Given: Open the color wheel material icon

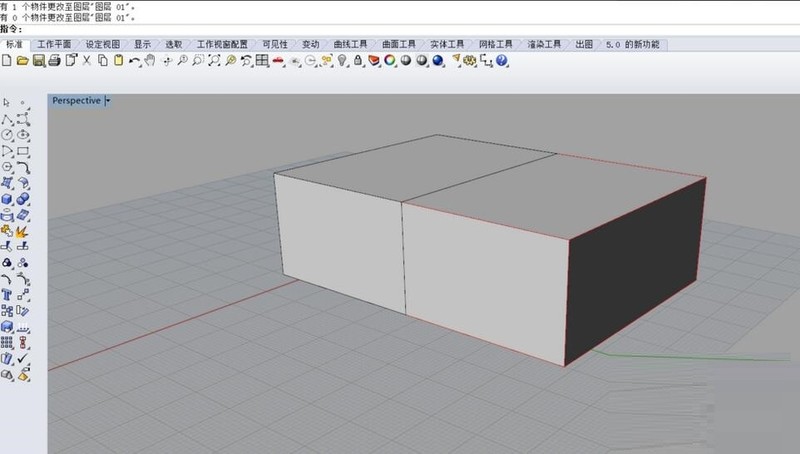Looking at the screenshot, I should pos(390,61).
